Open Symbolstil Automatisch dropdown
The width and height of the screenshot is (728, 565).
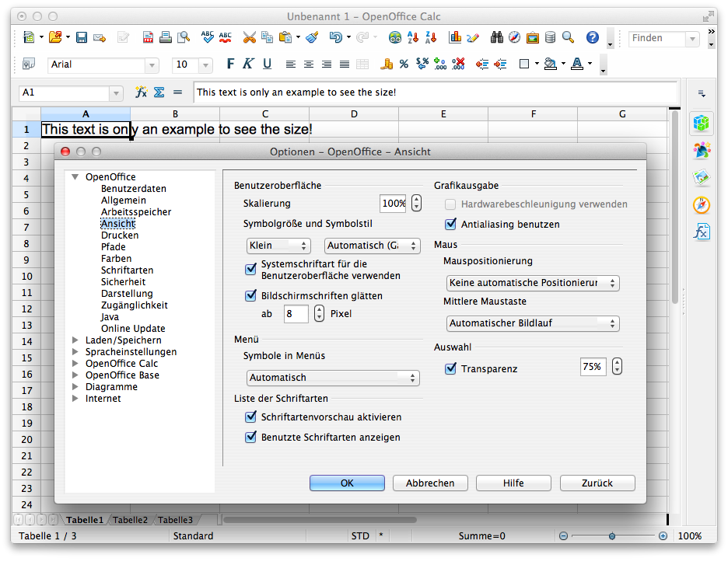pos(373,246)
